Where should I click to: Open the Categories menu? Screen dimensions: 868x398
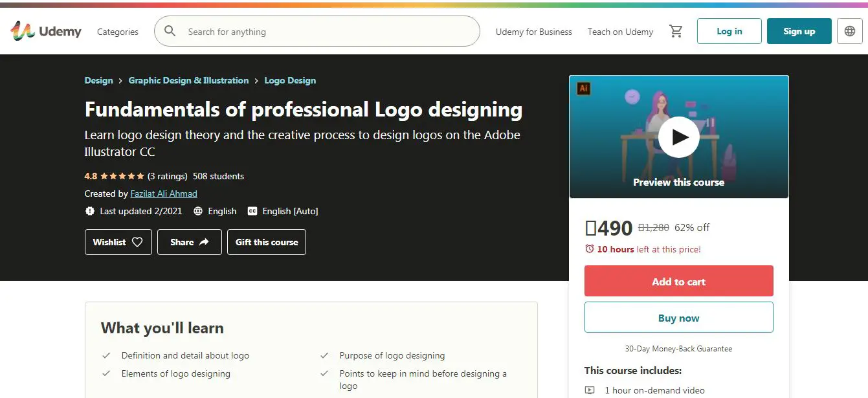pyautogui.click(x=118, y=32)
